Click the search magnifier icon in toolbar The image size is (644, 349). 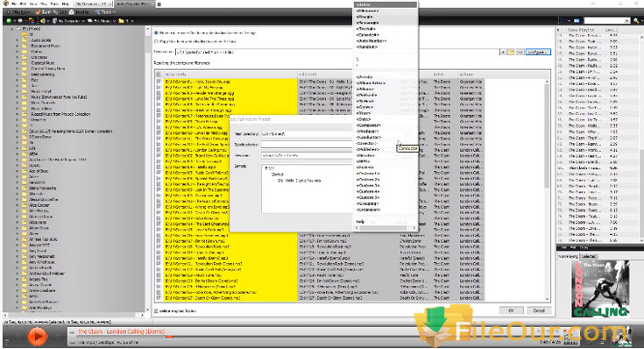point(636,20)
